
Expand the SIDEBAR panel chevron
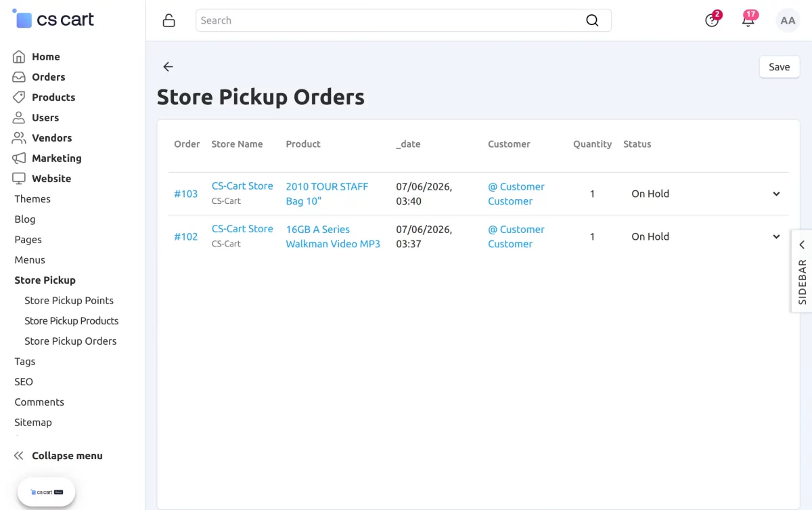tap(802, 245)
